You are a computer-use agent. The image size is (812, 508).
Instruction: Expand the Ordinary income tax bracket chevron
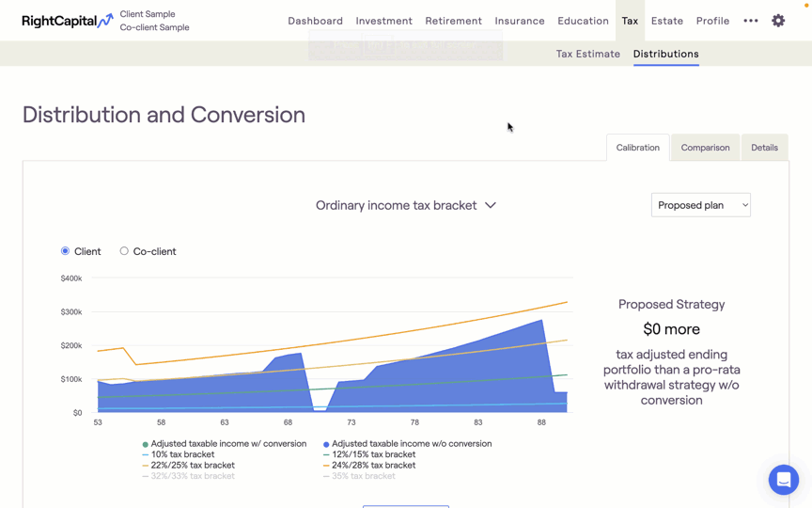coord(491,205)
